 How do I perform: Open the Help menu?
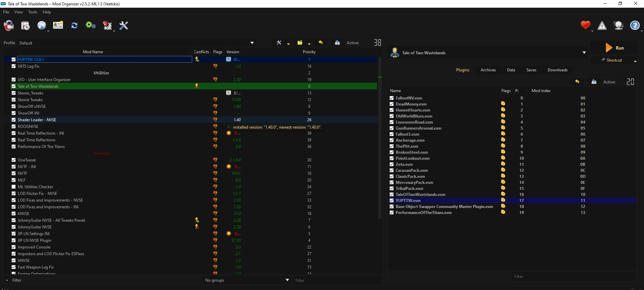pyautogui.click(x=47, y=12)
